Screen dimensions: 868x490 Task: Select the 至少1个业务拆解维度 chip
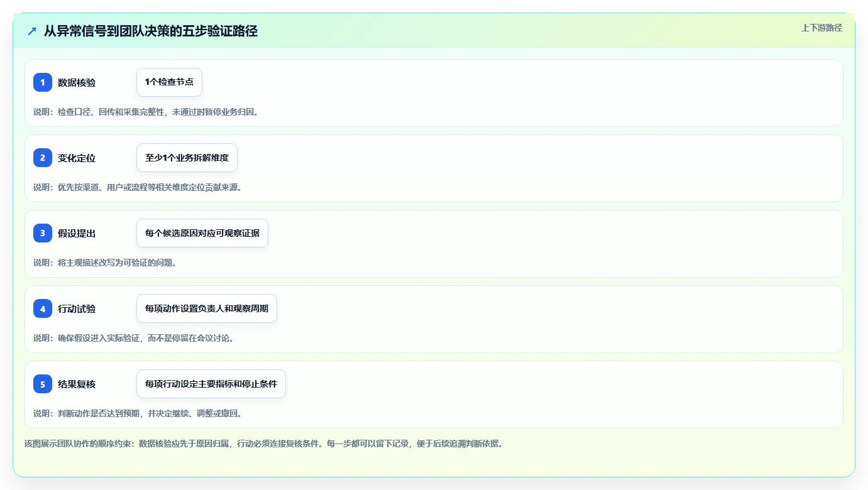[187, 158]
